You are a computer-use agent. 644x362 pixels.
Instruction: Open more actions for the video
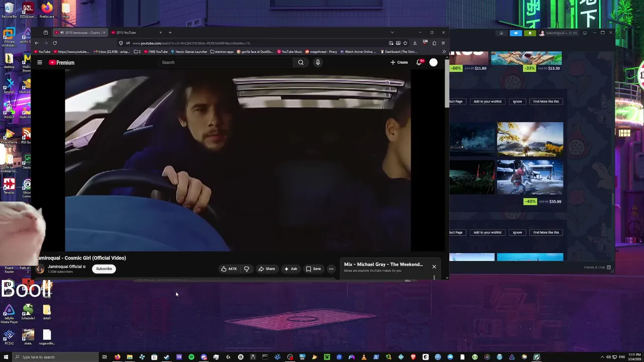[331, 268]
